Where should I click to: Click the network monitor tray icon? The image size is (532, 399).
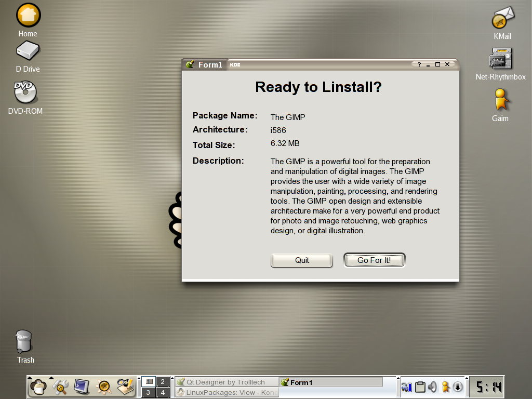tap(406, 387)
